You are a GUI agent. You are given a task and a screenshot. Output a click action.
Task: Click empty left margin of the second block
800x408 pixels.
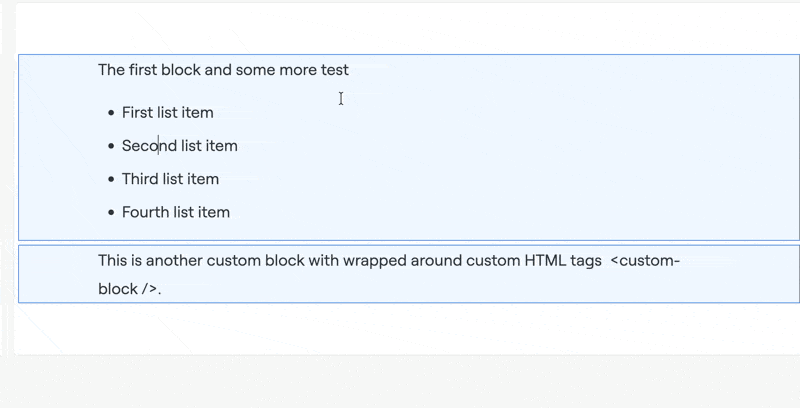coord(55,274)
